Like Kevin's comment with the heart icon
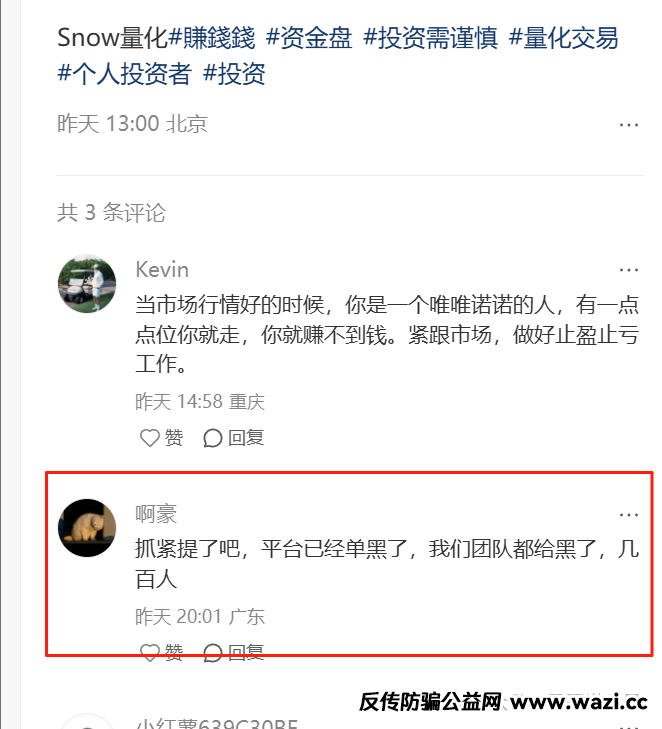Screen dimensions: 662x729 click(x=150, y=438)
